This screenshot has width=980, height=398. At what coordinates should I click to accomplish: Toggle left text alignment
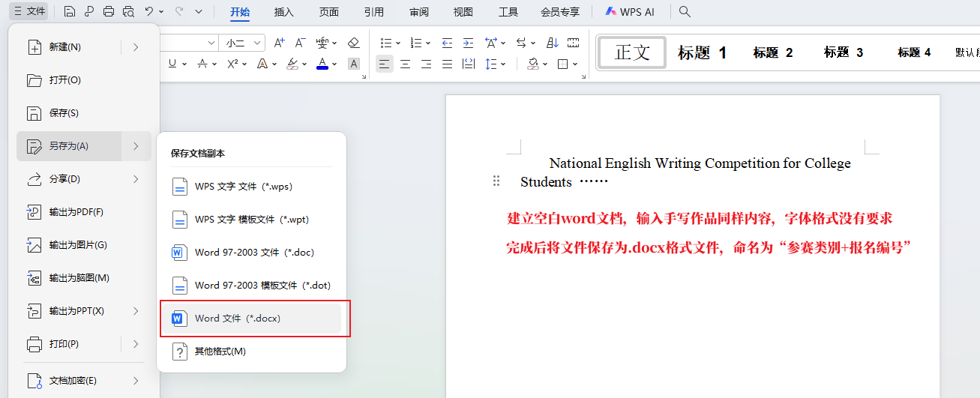(x=384, y=64)
